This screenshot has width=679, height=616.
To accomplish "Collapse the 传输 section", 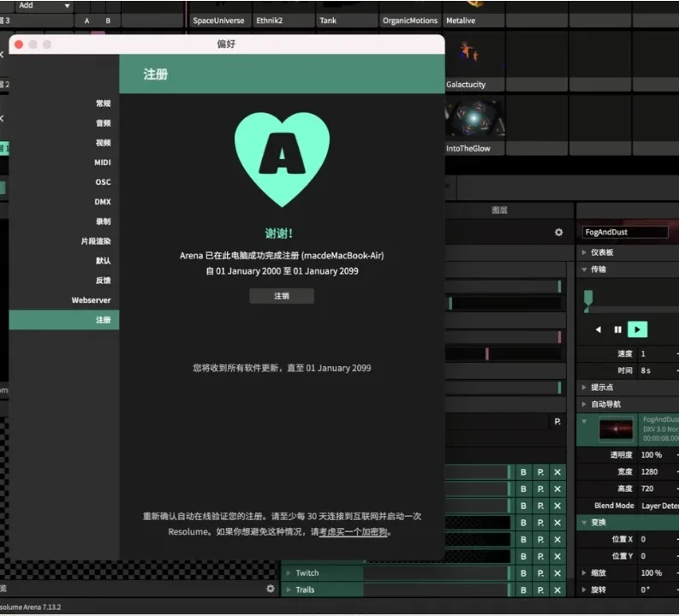I will (584, 269).
